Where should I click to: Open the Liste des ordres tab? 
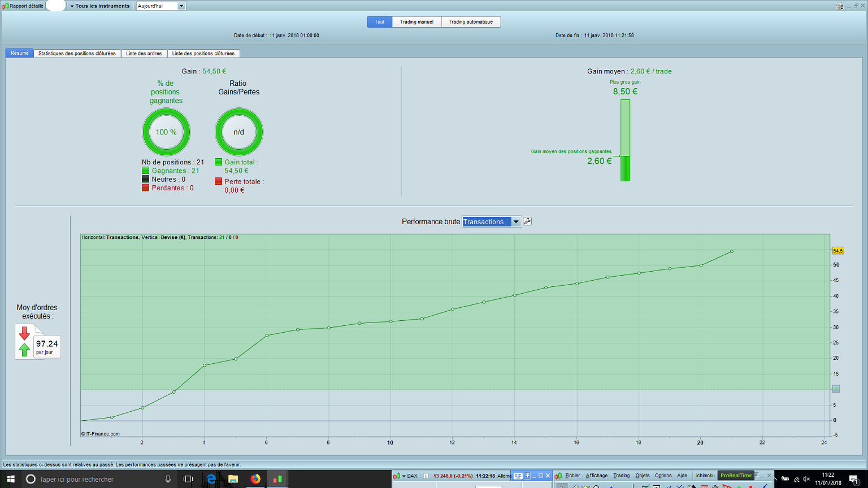(144, 54)
